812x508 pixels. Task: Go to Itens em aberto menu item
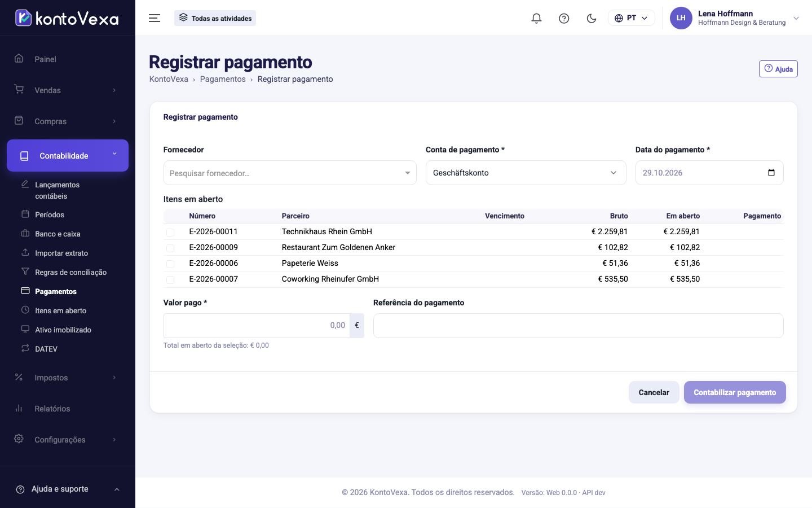(60, 310)
